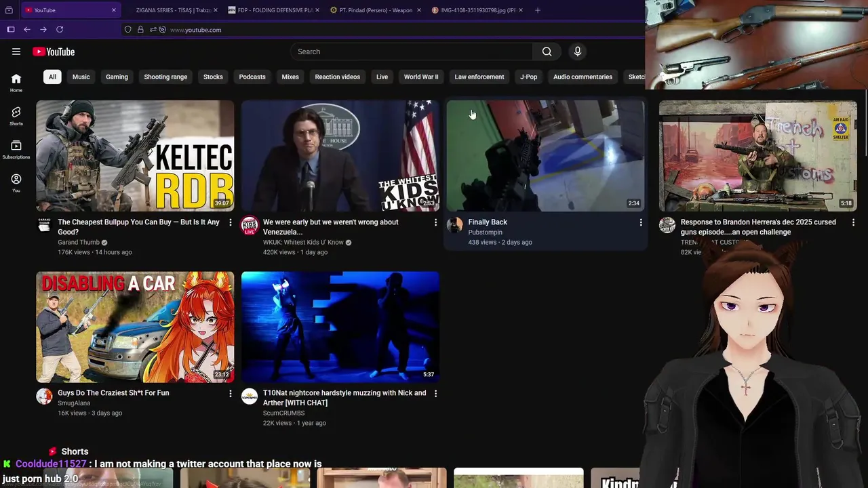Open options menu for Venezuela video
The image size is (868, 488).
pyautogui.click(x=435, y=222)
